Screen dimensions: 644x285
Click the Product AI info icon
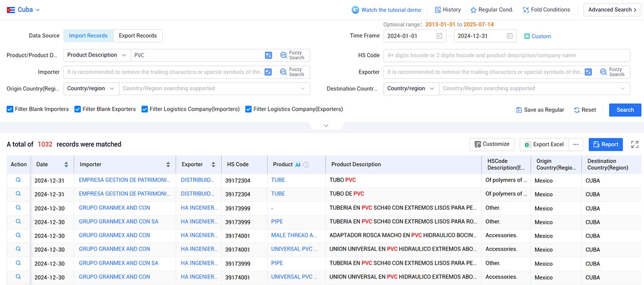click(306, 165)
